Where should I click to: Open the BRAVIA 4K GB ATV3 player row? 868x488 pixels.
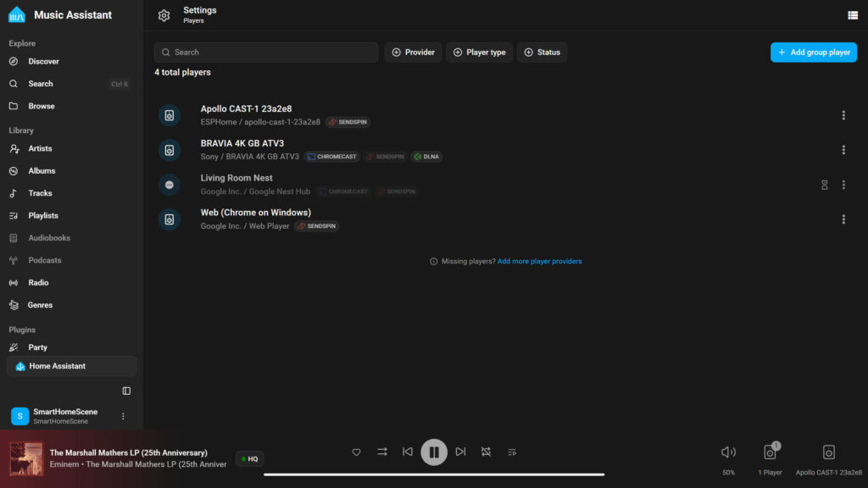505,150
